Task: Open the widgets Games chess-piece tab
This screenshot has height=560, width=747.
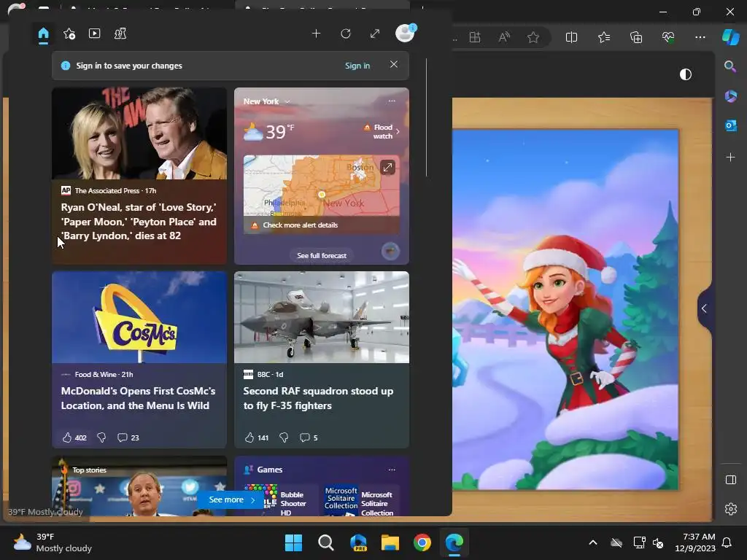Action: (120, 34)
